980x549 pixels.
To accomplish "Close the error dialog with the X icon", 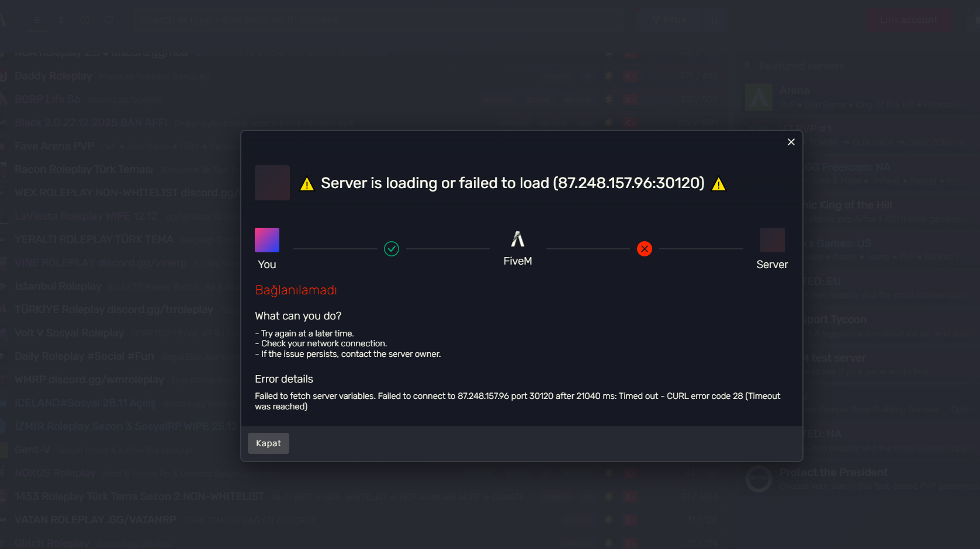I will pyautogui.click(x=791, y=142).
